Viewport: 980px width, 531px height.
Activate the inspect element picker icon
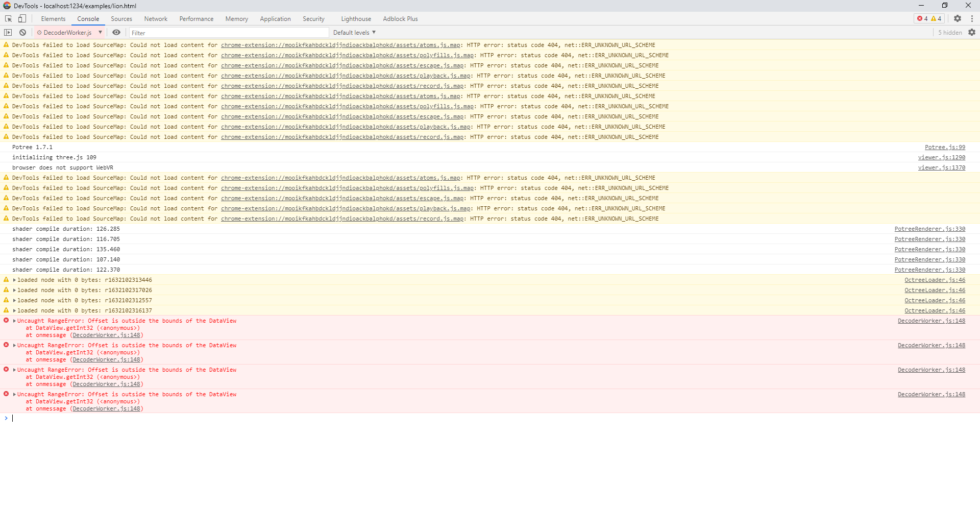point(8,18)
